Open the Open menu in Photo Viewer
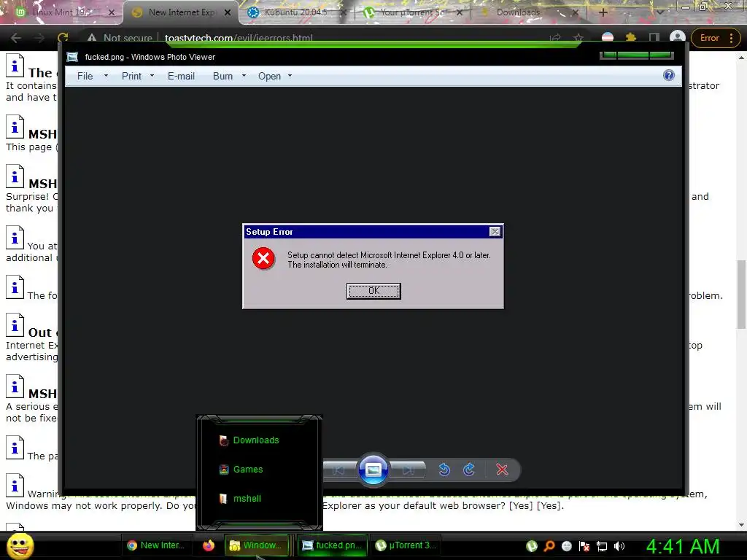747x560 pixels. 269,76
